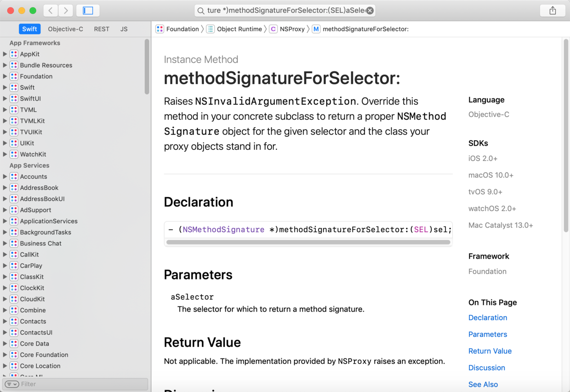Click the forward navigation arrow
The width and height of the screenshot is (570, 392).
(66, 11)
